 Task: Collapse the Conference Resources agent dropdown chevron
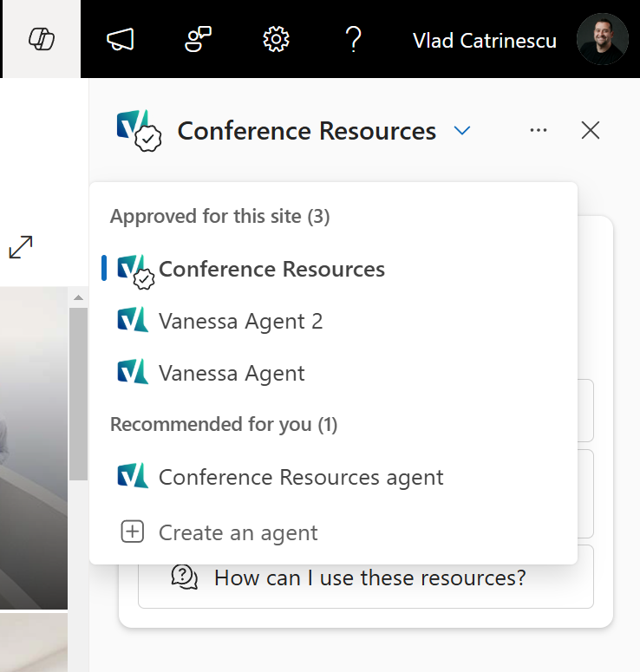(x=462, y=130)
